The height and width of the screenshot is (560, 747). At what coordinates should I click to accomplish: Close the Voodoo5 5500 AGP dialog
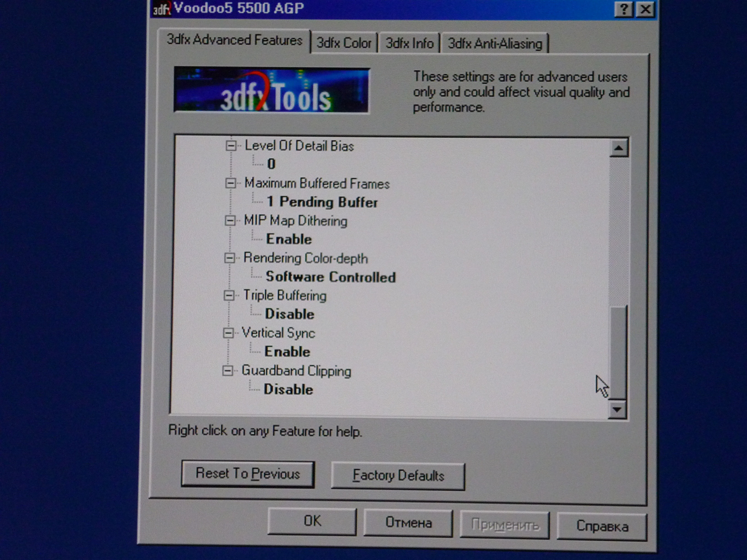pyautogui.click(x=645, y=9)
